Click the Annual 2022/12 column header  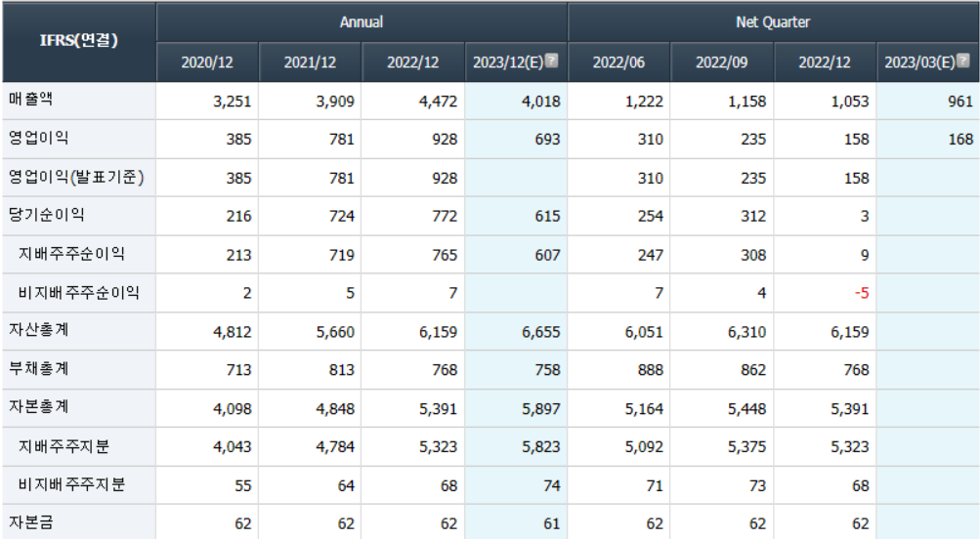click(412, 62)
